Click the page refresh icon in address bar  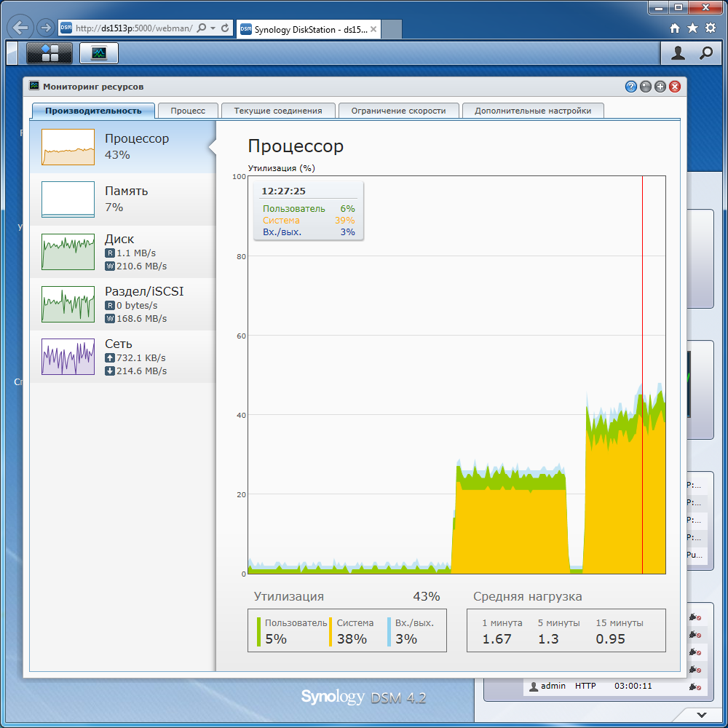point(225,28)
